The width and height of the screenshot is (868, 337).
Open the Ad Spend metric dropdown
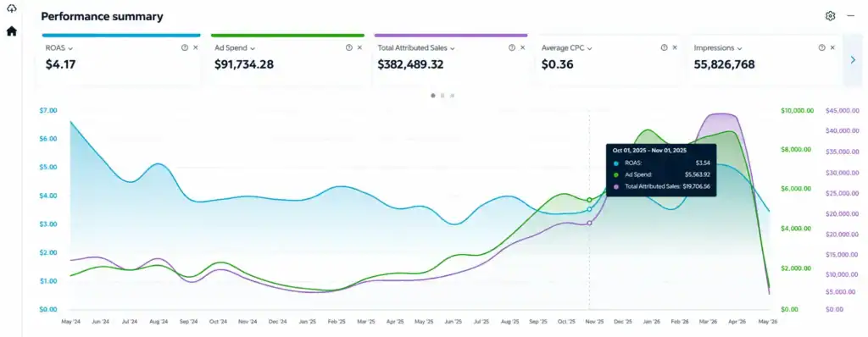[235, 48]
